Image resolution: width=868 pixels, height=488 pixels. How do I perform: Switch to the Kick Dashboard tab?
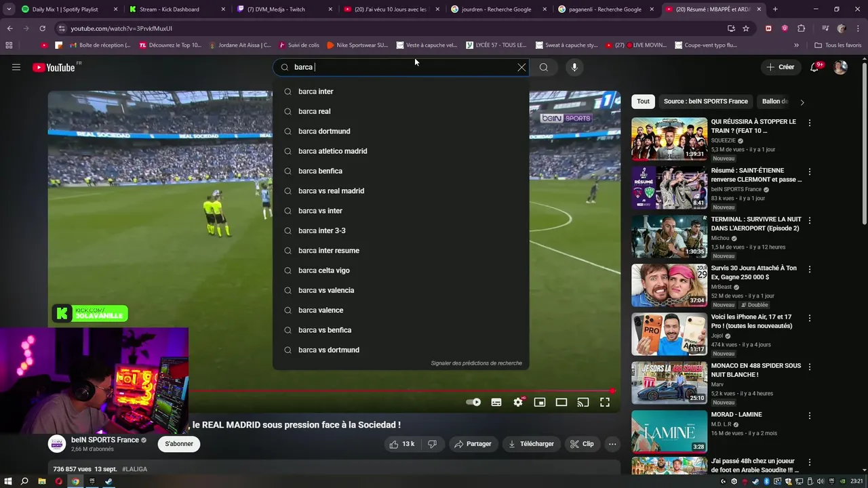(177, 9)
